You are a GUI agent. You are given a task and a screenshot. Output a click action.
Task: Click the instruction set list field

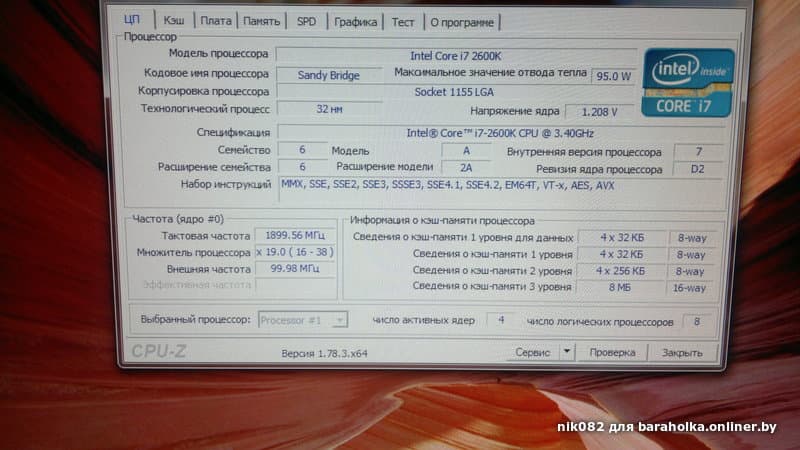point(502,190)
